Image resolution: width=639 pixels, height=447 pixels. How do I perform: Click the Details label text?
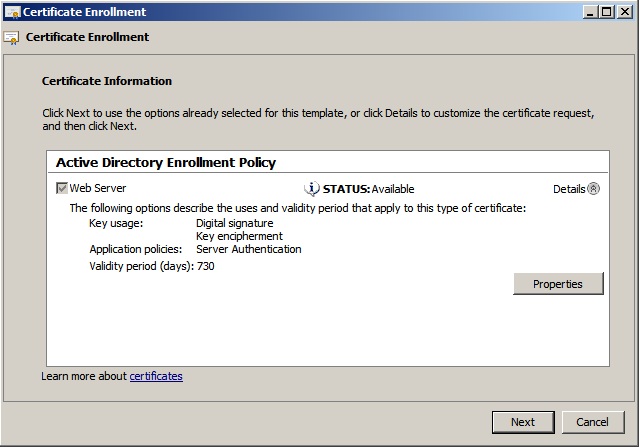click(568, 189)
